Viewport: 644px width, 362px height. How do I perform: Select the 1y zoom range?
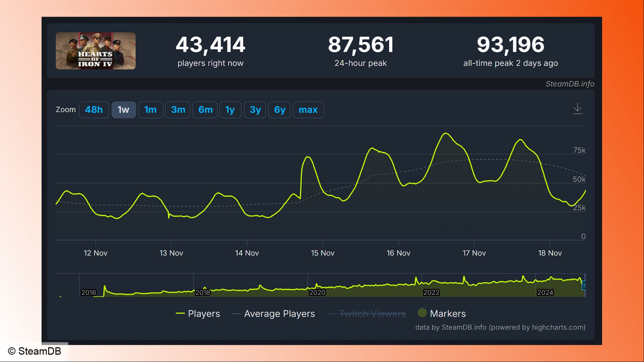point(230,110)
